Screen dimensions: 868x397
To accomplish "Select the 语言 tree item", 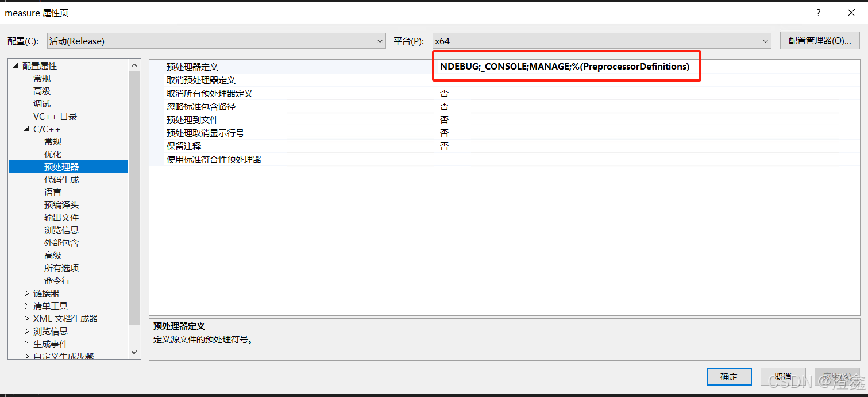I will 53,192.
